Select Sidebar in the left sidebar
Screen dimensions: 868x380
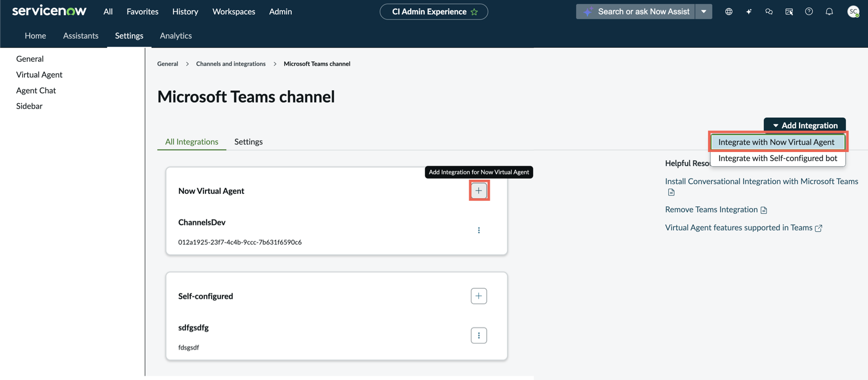29,106
